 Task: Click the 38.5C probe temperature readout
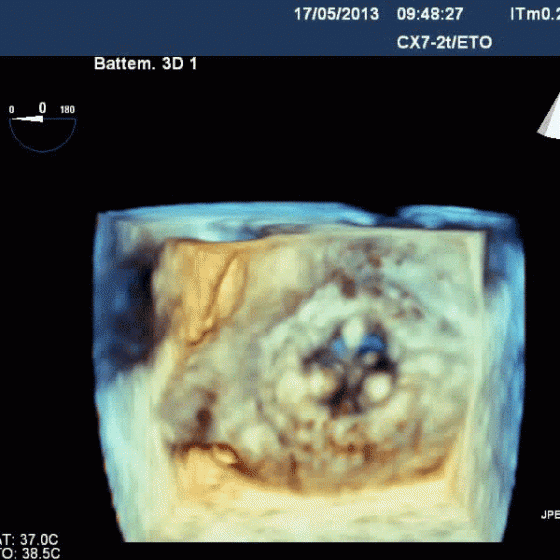pos(41,553)
